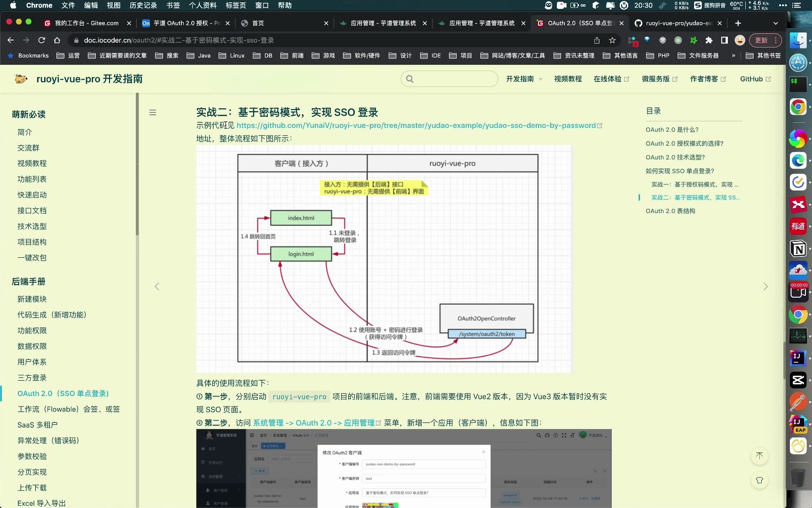812x508 pixels.
Task: Open Finder from the dock
Action: [x=798, y=40]
